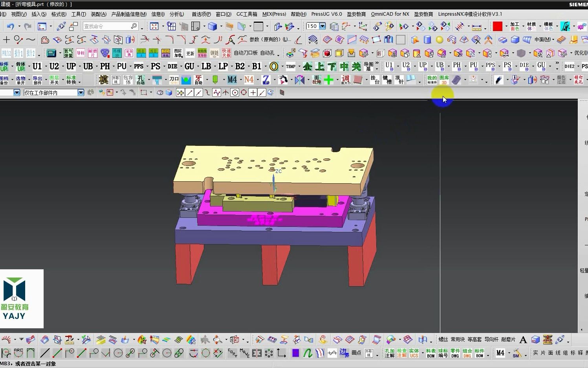This screenshot has width=588, height=368.
Task: Expand the 导图层 toolbar overflow chevron
Action: pyautogui.click(x=377, y=63)
